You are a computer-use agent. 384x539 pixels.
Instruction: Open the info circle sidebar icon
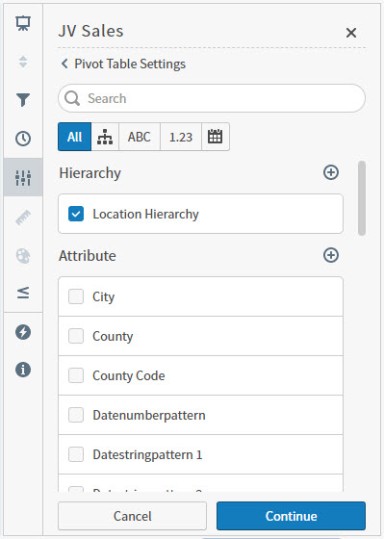pos(23,370)
